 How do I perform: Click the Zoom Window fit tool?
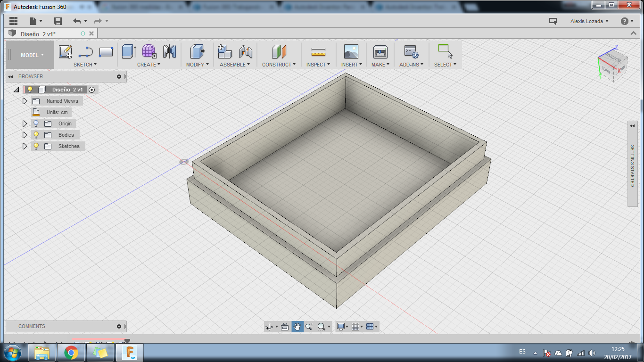coord(322,327)
